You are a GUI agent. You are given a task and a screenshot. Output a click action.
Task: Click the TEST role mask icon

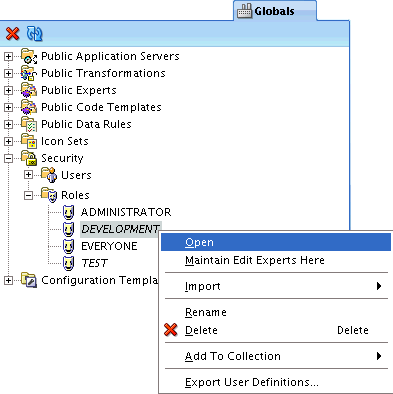68,263
